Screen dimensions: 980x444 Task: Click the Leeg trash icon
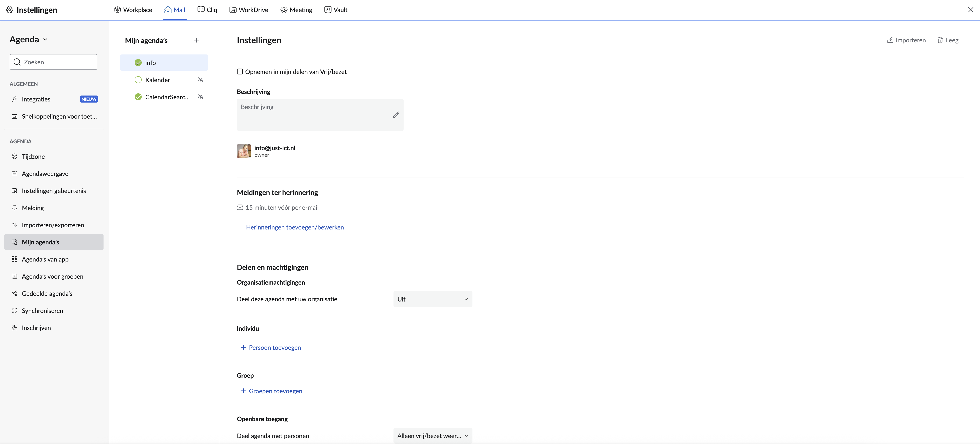[x=940, y=40]
